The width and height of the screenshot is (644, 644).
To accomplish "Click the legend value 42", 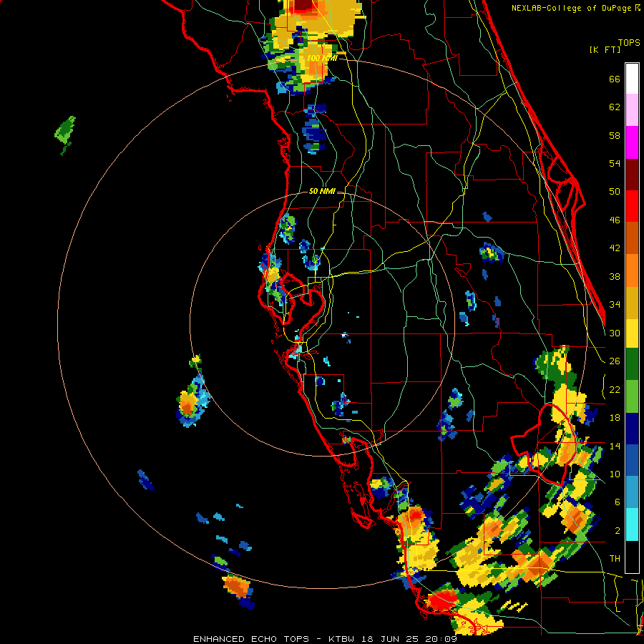I will point(615,248).
